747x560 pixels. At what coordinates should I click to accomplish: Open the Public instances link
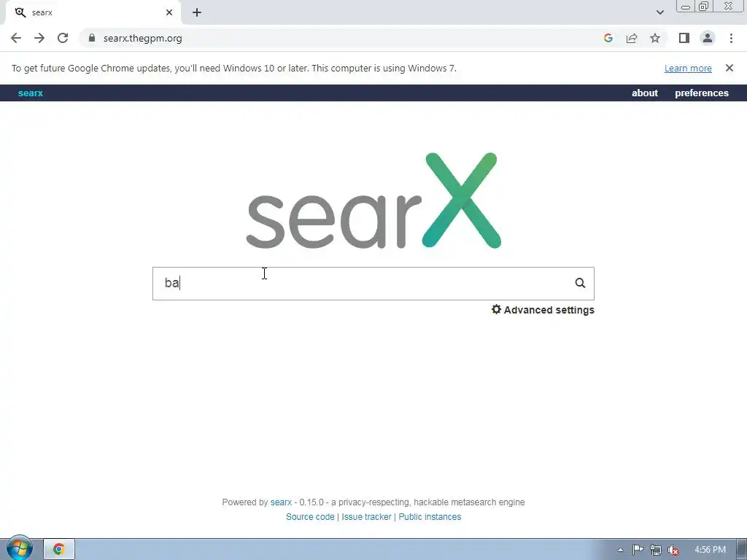(430, 517)
